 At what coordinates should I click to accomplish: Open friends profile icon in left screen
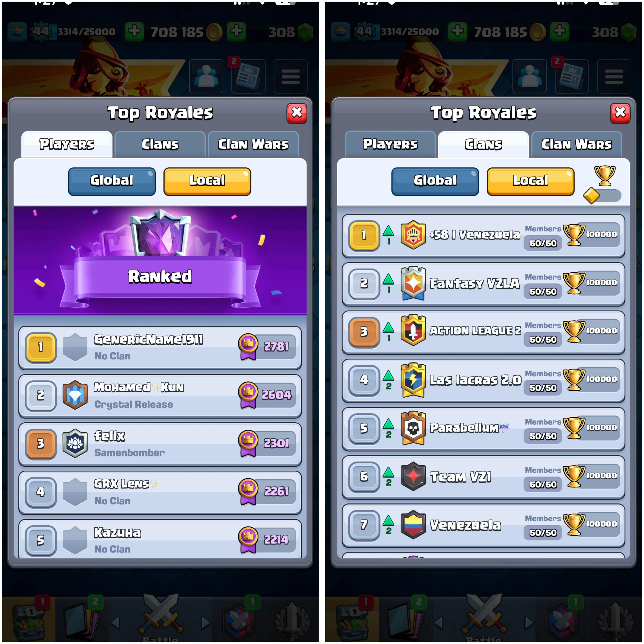[x=206, y=76]
